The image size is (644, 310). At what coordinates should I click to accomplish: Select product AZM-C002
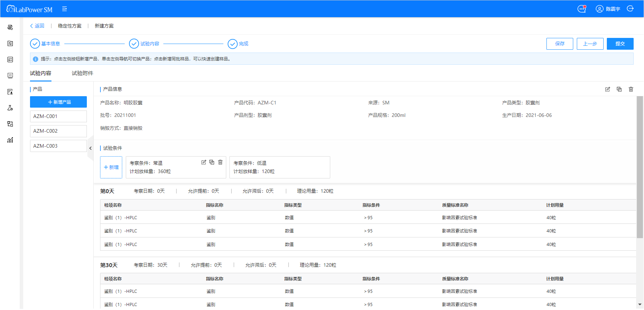[58, 131]
